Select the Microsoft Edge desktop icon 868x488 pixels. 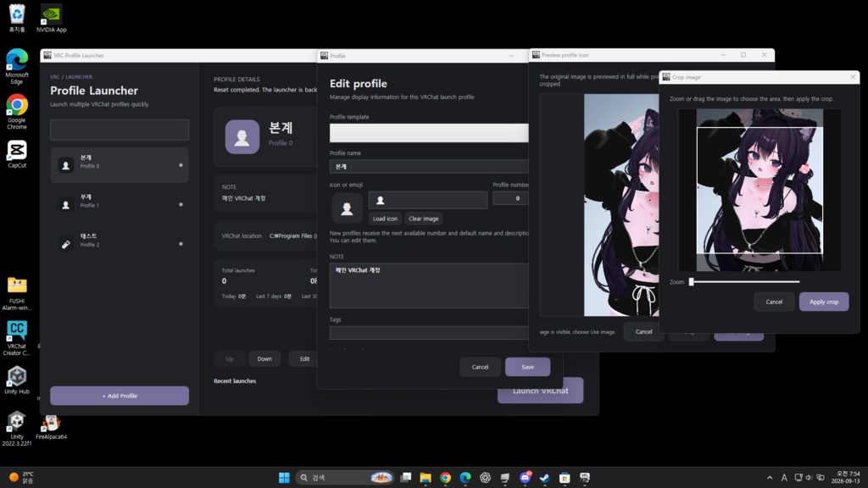tap(17, 66)
